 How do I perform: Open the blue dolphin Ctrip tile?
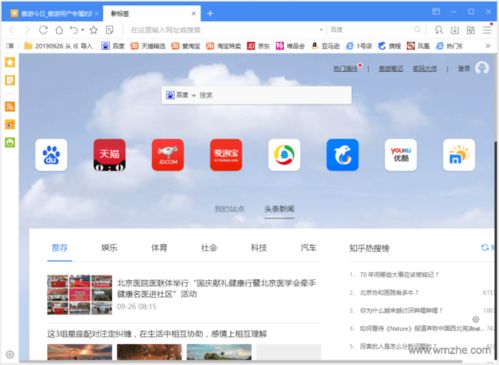(x=342, y=155)
